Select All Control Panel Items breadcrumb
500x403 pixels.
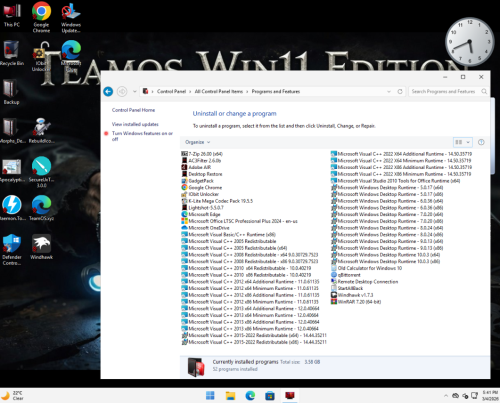click(x=219, y=91)
